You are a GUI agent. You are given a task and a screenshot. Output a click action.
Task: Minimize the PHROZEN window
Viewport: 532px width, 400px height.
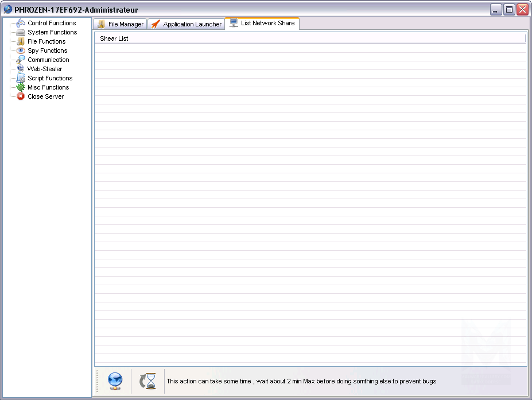pyautogui.click(x=496, y=9)
